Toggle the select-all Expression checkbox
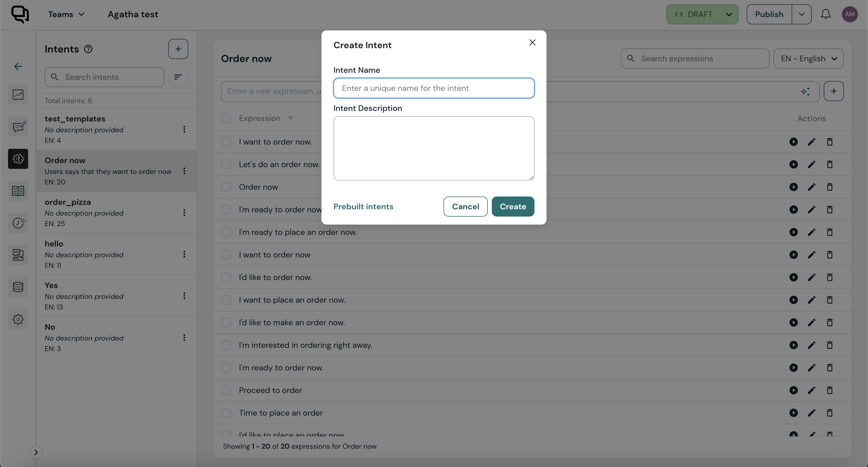 tap(226, 118)
